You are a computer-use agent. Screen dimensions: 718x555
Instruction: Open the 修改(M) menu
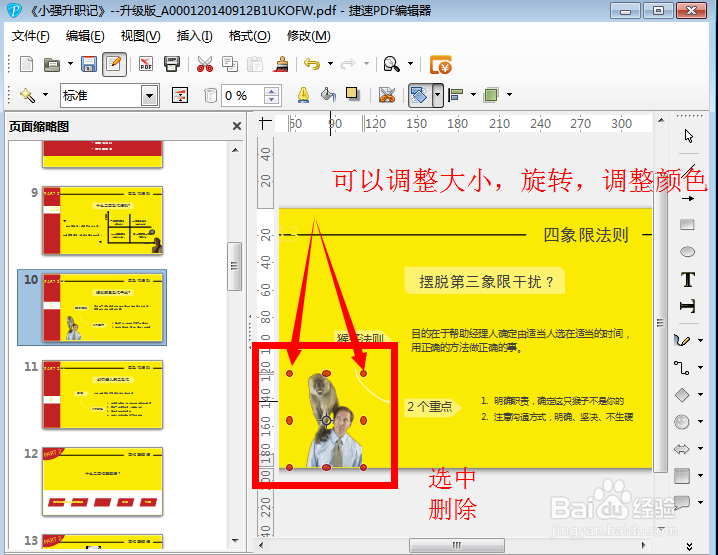308,36
